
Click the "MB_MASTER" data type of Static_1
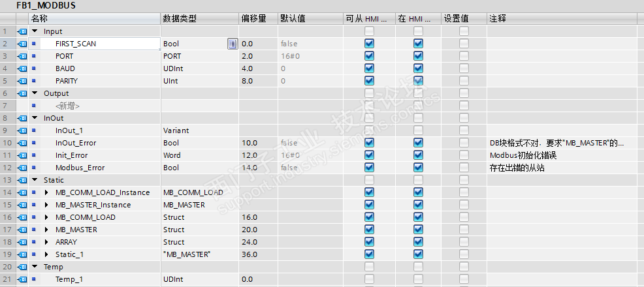click(186, 254)
